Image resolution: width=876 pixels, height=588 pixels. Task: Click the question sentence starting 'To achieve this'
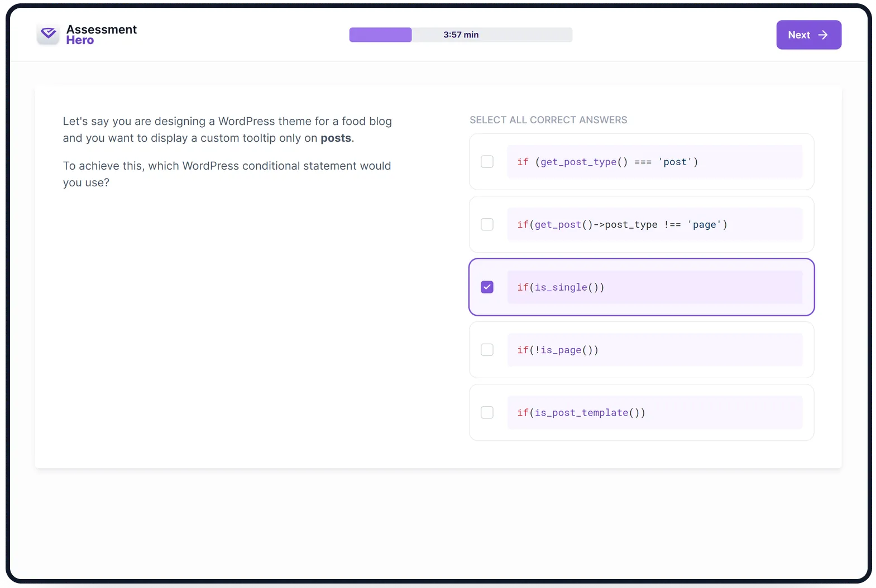click(227, 174)
